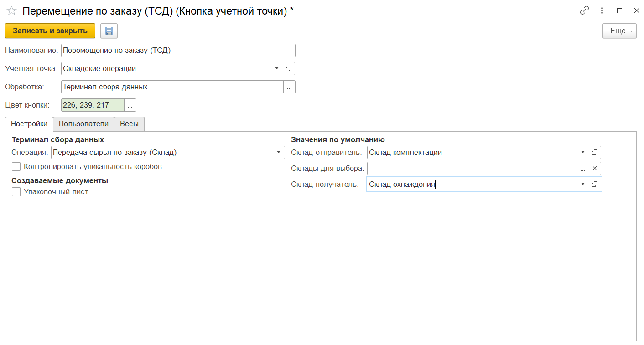Click the star favorite icon
Screen dimensions: 644x345
click(11, 11)
